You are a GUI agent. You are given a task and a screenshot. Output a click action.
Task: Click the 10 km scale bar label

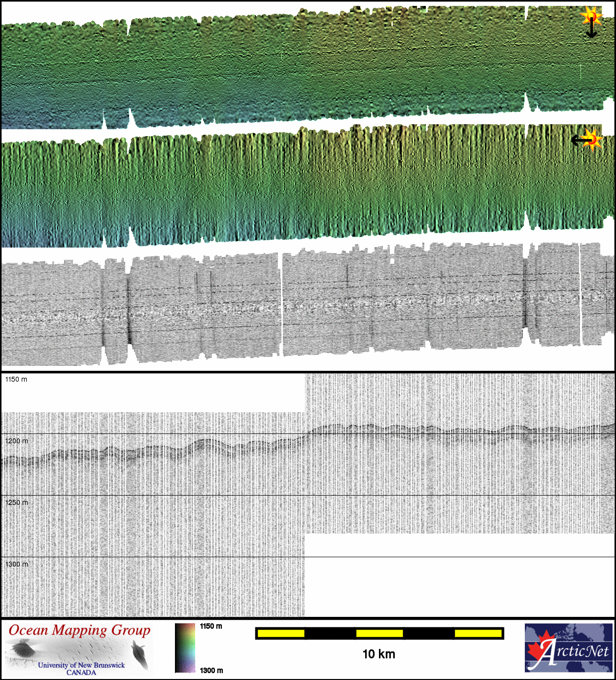coord(378,654)
